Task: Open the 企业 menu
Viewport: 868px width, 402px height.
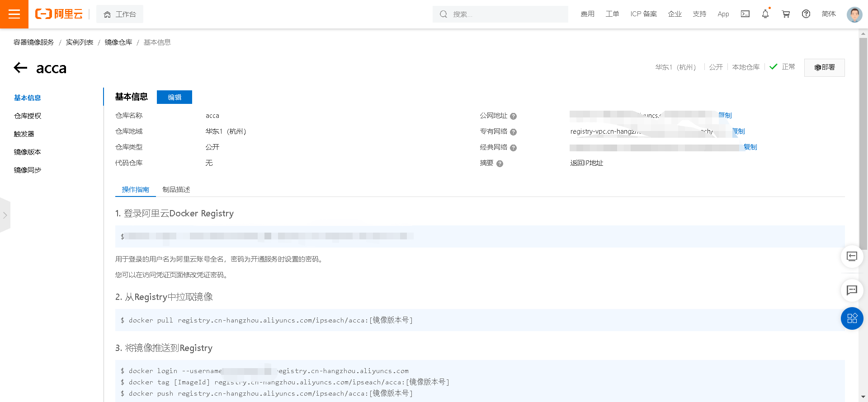Action: (x=675, y=14)
